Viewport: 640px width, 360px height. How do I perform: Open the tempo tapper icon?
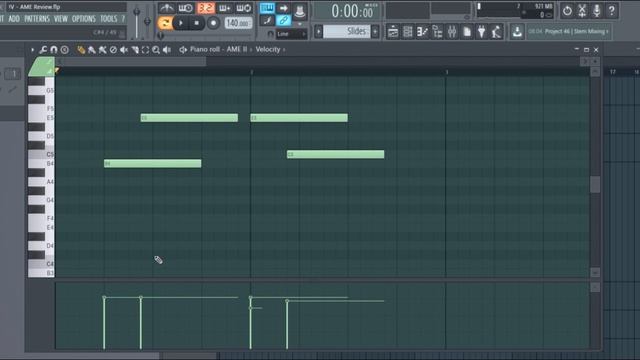coord(496,32)
